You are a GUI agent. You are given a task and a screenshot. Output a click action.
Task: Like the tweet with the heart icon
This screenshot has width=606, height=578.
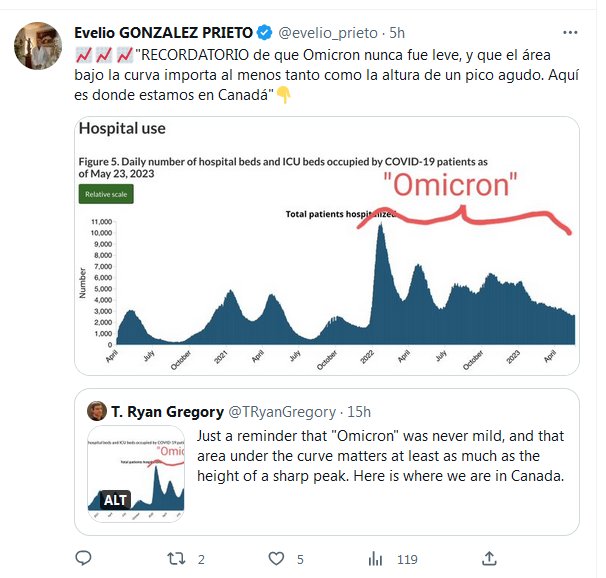(272, 558)
